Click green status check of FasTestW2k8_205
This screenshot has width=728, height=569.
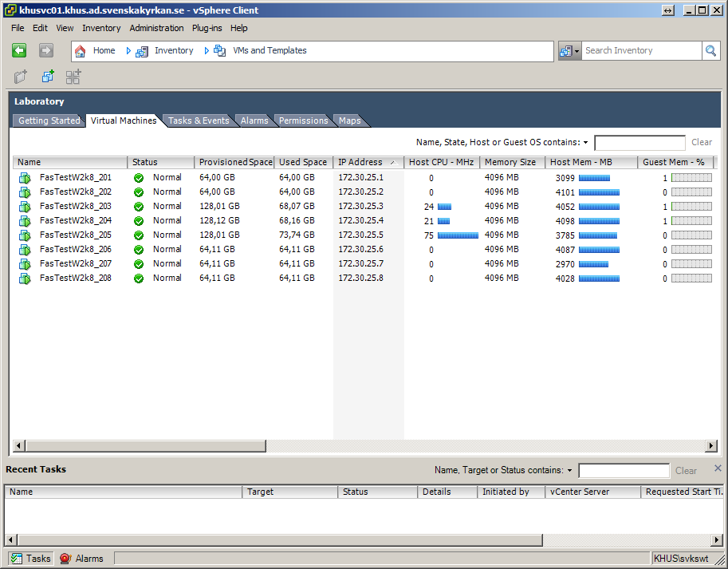(139, 235)
